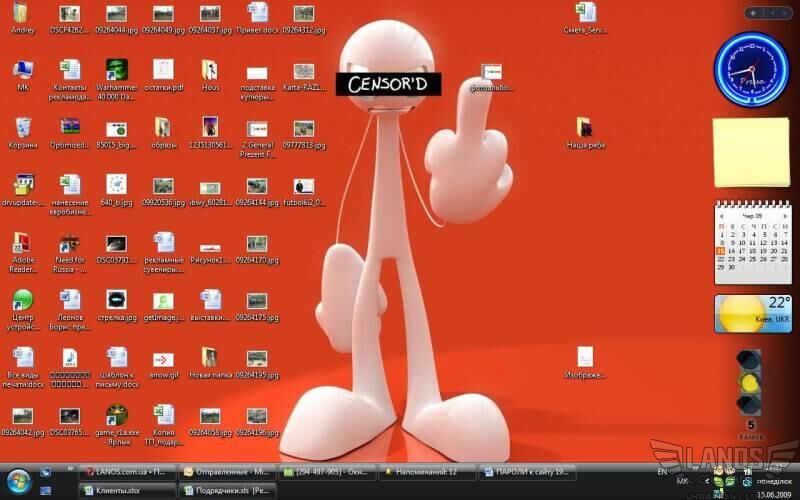Open the Windows Start menu orb
Image resolution: width=800 pixels, height=500 pixels.
click(x=18, y=480)
